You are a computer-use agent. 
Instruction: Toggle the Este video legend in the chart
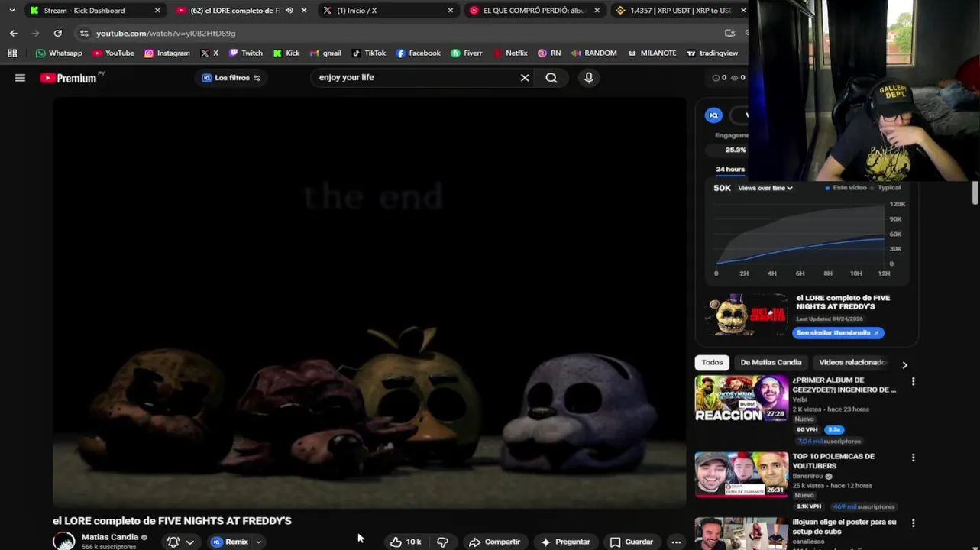846,188
